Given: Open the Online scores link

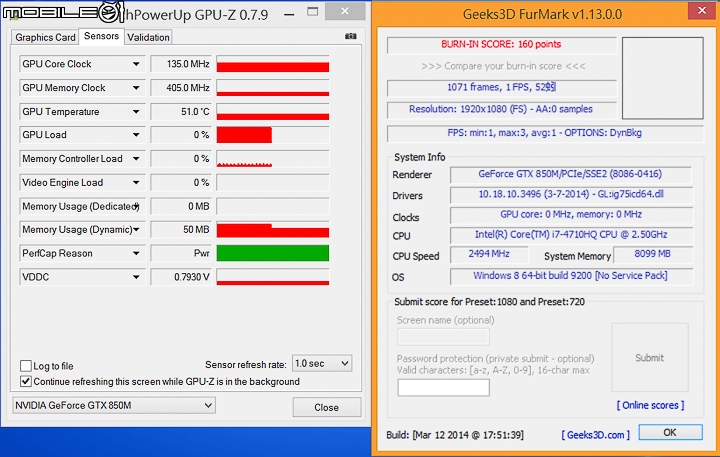Looking at the screenshot, I should click(x=650, y=405).
